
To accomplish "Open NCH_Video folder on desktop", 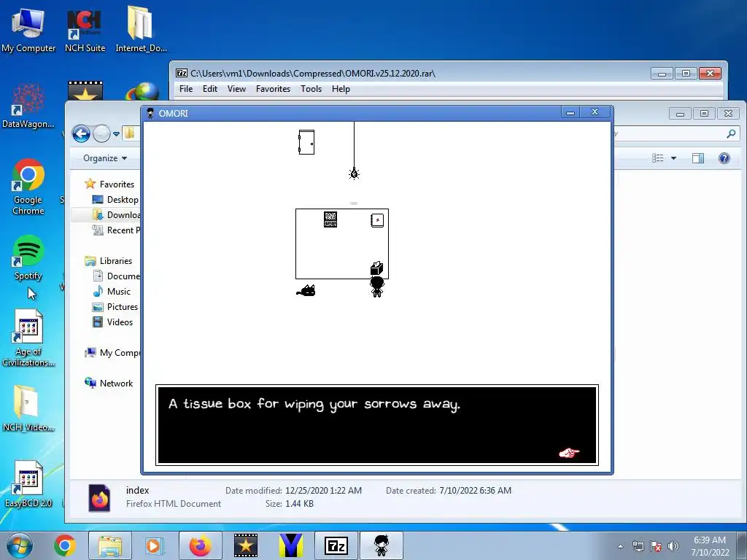I will [x=28, y=408].
